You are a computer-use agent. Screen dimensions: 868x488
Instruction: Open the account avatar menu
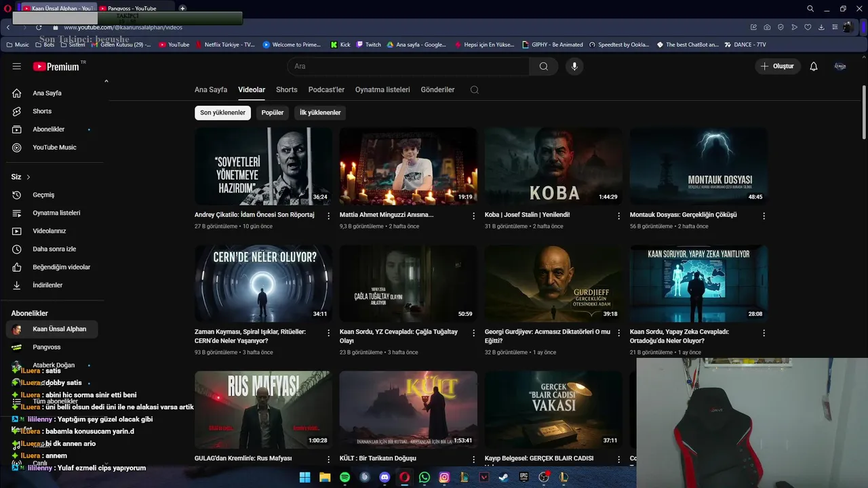840,66
